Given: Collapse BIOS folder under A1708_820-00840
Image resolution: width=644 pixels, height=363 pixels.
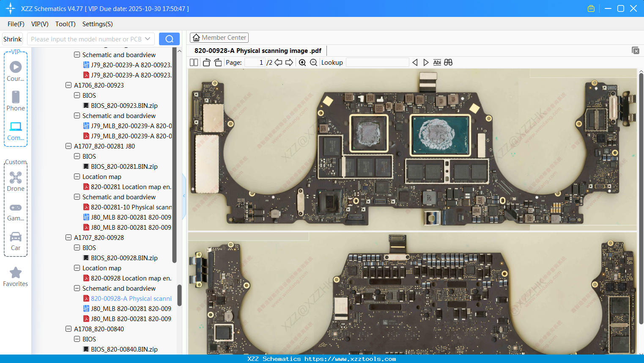Looking at the screenshot, I should click(77, 339).
